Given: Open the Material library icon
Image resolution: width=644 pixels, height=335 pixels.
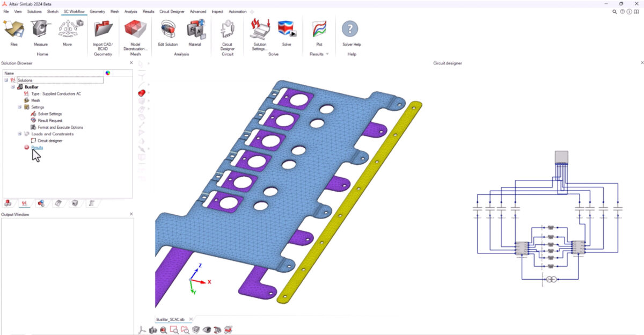Looking at the screenshot, I should coord(195,30).
